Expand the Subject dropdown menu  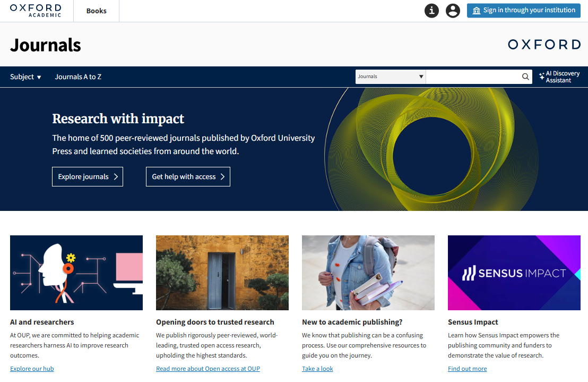25,77
